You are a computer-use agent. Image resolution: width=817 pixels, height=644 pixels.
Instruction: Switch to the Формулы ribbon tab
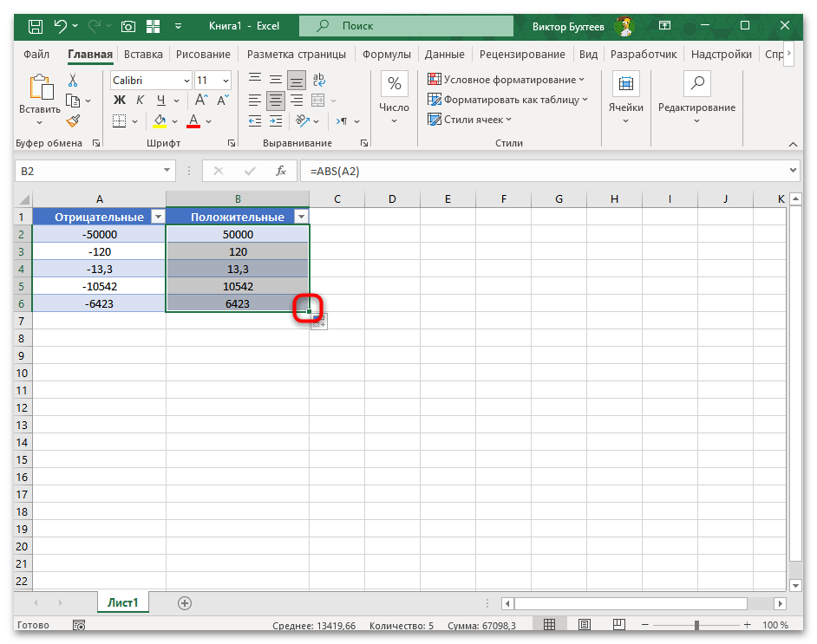click(386, 54)
